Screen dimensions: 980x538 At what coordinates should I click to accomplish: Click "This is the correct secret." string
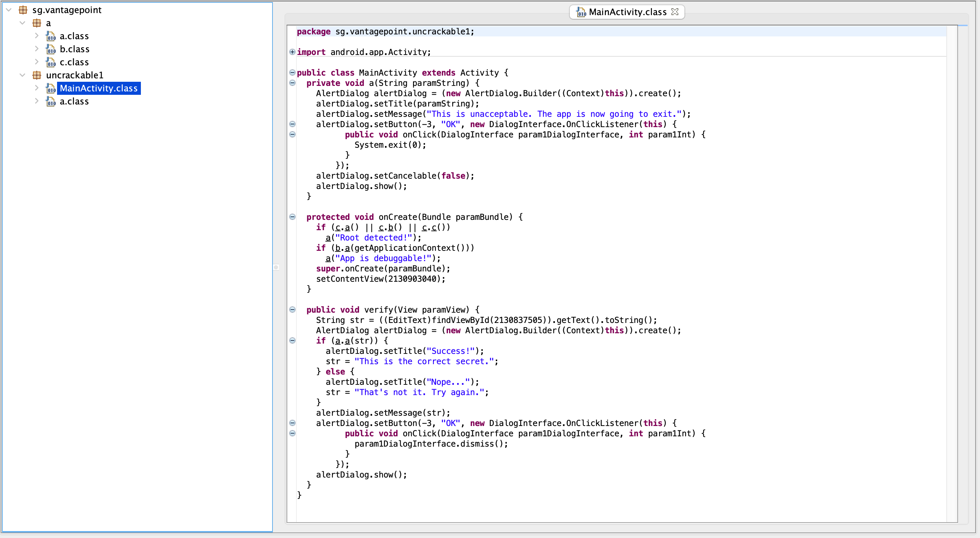coord(424,361)
